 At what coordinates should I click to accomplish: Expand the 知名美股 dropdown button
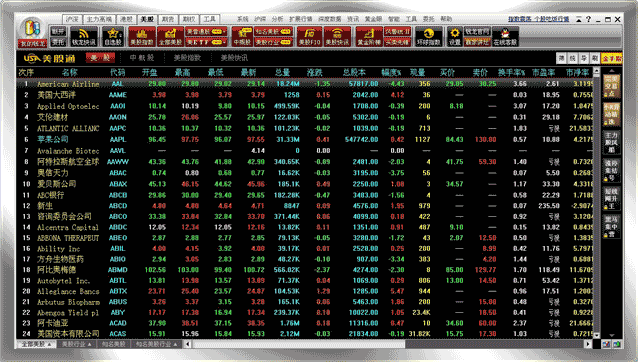tap(273, 31)
